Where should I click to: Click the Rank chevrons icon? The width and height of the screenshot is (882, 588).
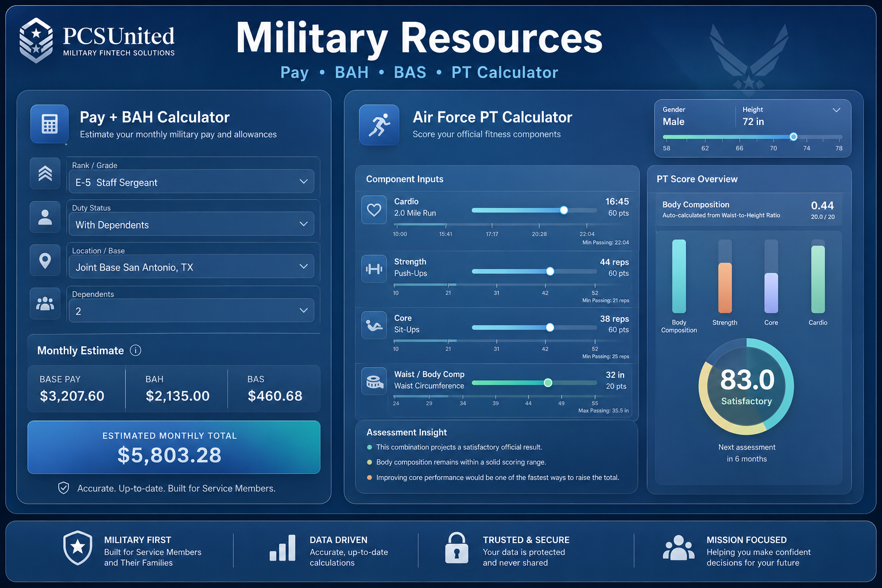(45, 173)
